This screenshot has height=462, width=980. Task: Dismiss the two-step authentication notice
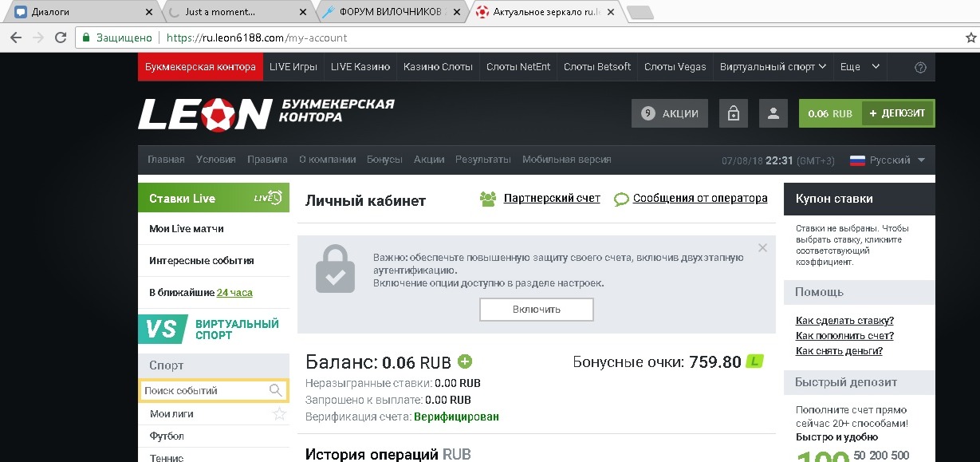click(x=762, y=248)
